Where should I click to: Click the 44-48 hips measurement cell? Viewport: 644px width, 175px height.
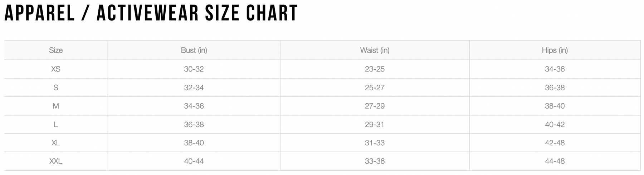pos(555,161)
